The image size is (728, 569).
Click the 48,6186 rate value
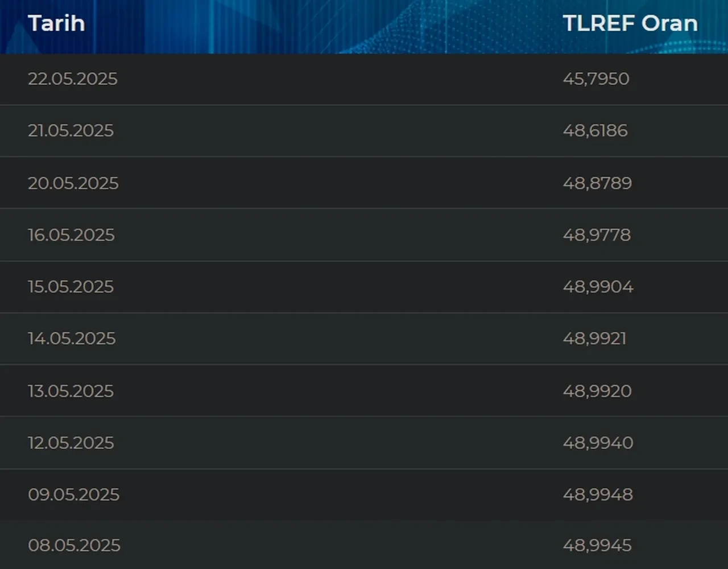(x=595, y=131)
